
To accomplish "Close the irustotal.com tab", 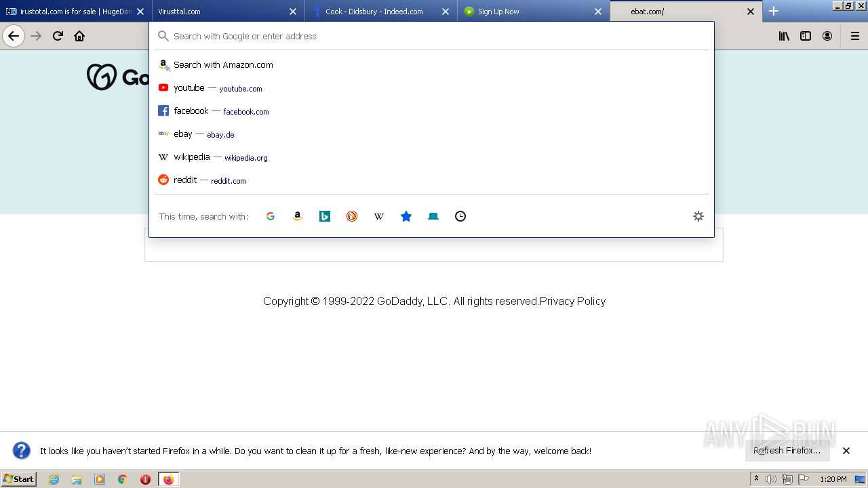I will pyautogui.click(x=140, y=12).
